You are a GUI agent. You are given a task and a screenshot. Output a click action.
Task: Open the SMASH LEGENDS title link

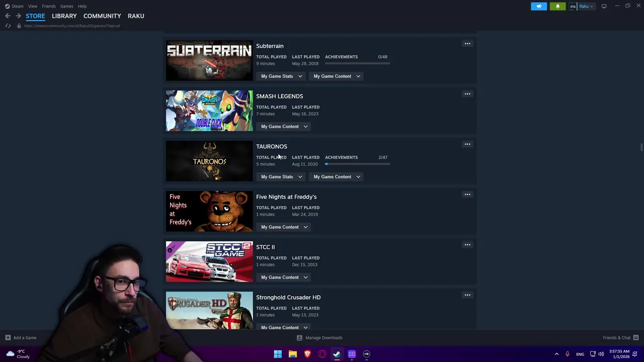pos(279,96)
